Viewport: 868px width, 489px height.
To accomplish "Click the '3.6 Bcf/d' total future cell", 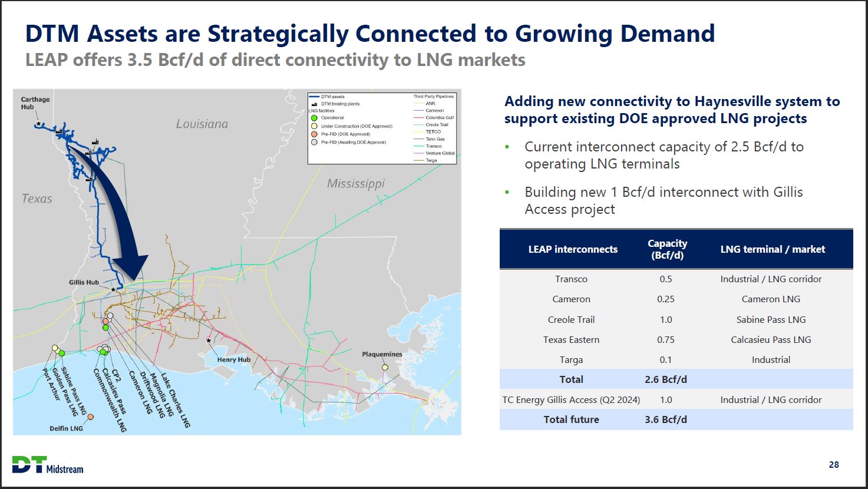I will click(666, 419).
